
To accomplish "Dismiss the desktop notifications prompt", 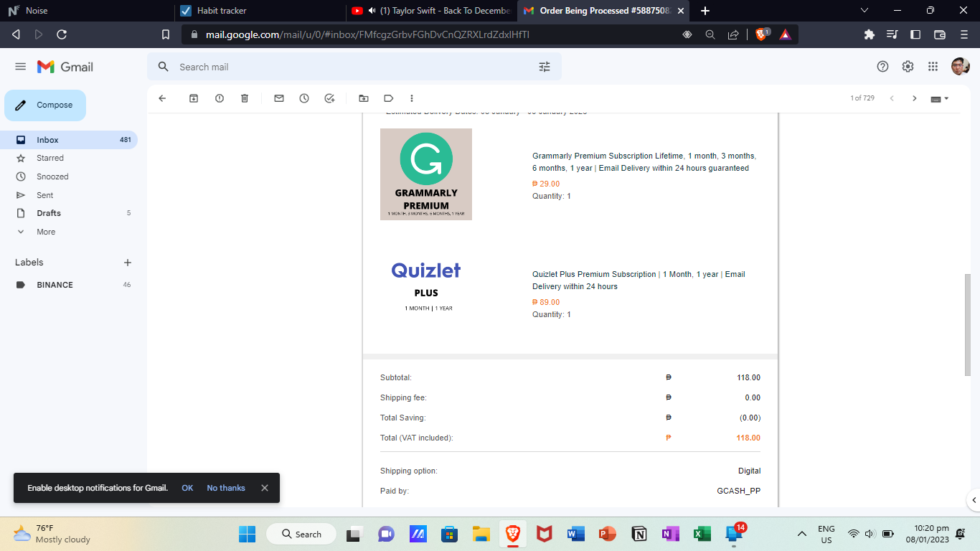I will (265, 488).
